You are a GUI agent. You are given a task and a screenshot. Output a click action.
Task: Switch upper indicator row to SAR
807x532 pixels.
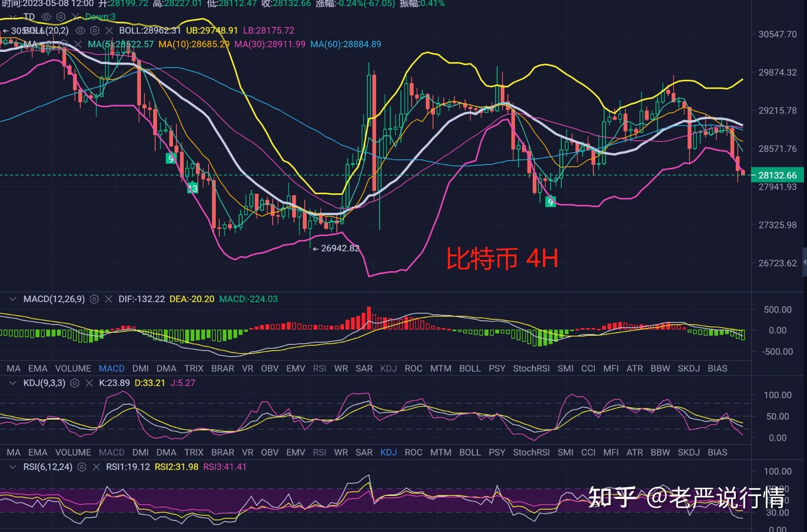[x=364, y=368]
